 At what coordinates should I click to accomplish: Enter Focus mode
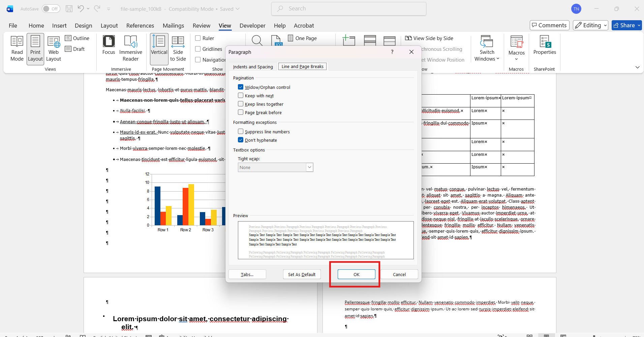pos(109,45)
